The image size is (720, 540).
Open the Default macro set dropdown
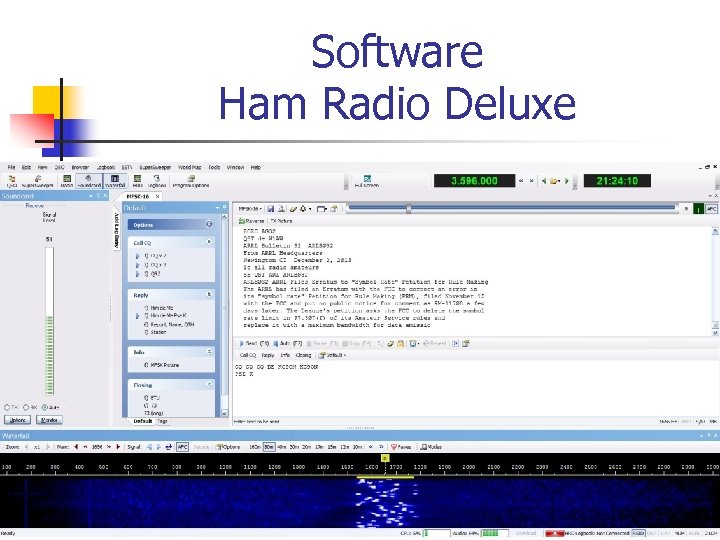[x=332, y=355]
